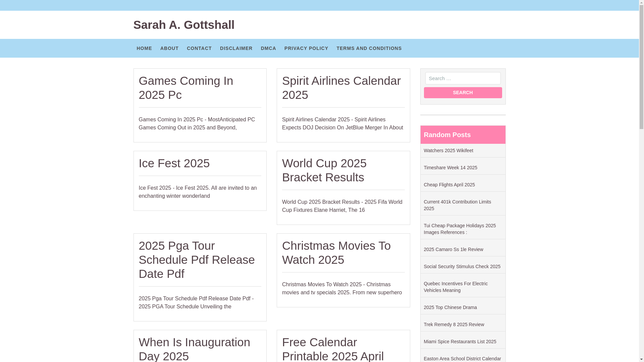644x362 pixels.
Task: Open the Ice Fest 2025 post
Action: coord(174,163)
